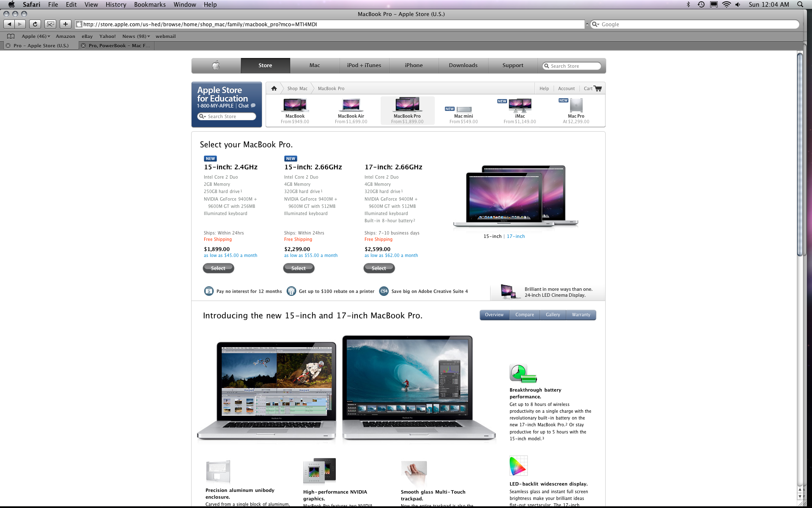Click the Apple logo in store navigation
Image resolution: width=812 pixels, height=508 pixels.
[x=216, y=65]
